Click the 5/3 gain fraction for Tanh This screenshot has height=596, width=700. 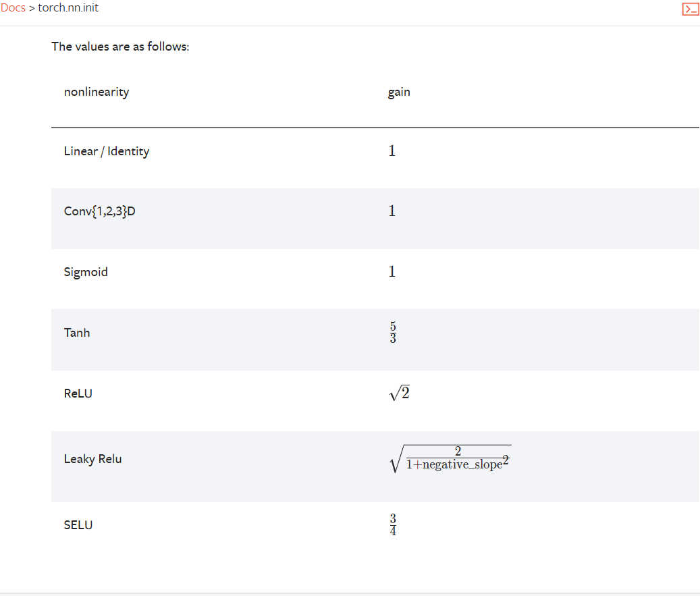tap(393, 332)
